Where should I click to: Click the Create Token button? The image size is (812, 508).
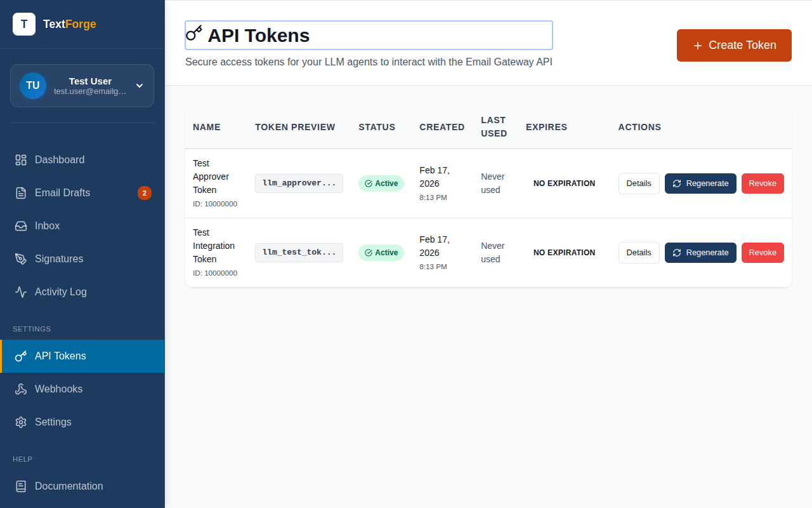click(x=734, y=46)
